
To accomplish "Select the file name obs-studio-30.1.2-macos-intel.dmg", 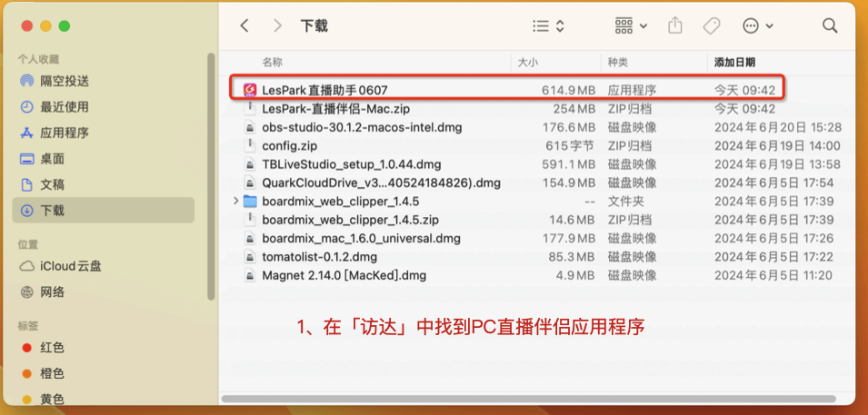I will [362, 127].
